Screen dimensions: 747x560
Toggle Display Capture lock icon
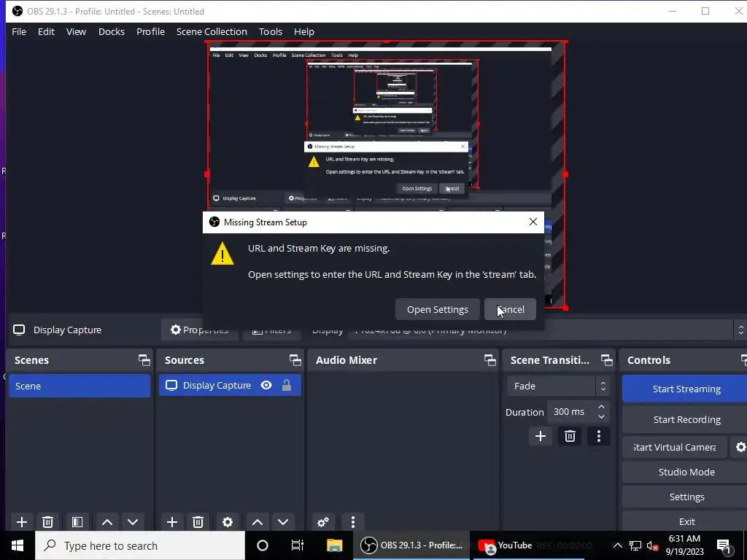[286, 385]
